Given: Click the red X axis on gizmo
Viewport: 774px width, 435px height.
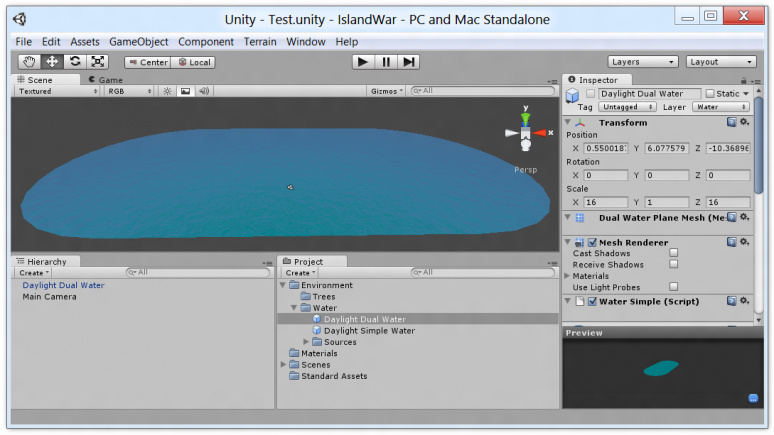Looking at the screenshot, I should click(541, 133).
